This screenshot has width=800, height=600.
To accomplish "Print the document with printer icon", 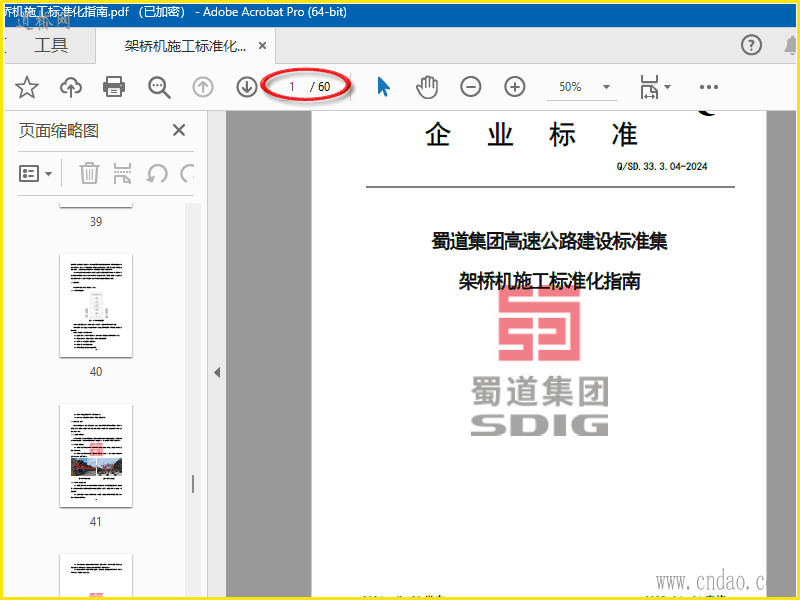I will (x=114, y=87).
